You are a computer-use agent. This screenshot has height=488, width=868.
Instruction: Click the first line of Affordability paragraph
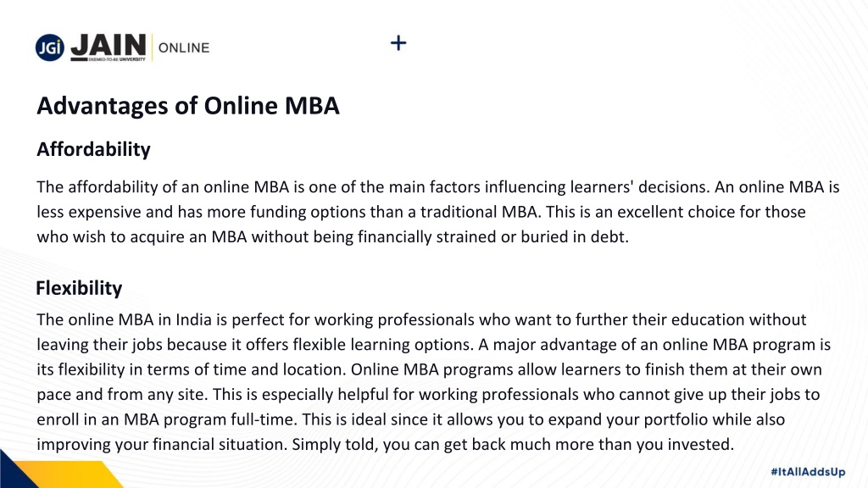438,187
